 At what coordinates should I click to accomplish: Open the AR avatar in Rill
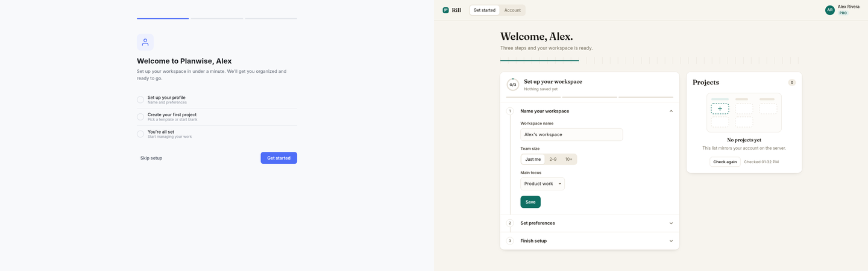(x=830, y=10)
